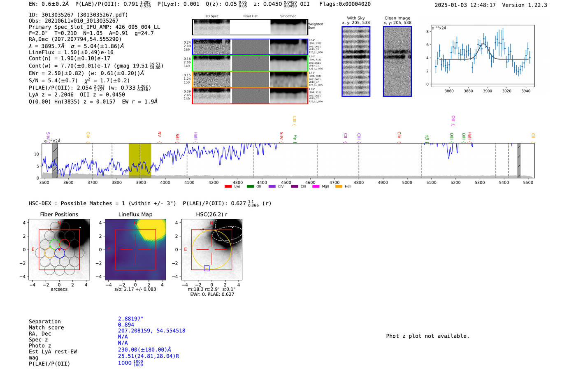Viewport: 576px width, 392px height.
Task: Click the blue fiber circle in Fiber Positions
Action: pyautogui.click(x=60, y=253)
